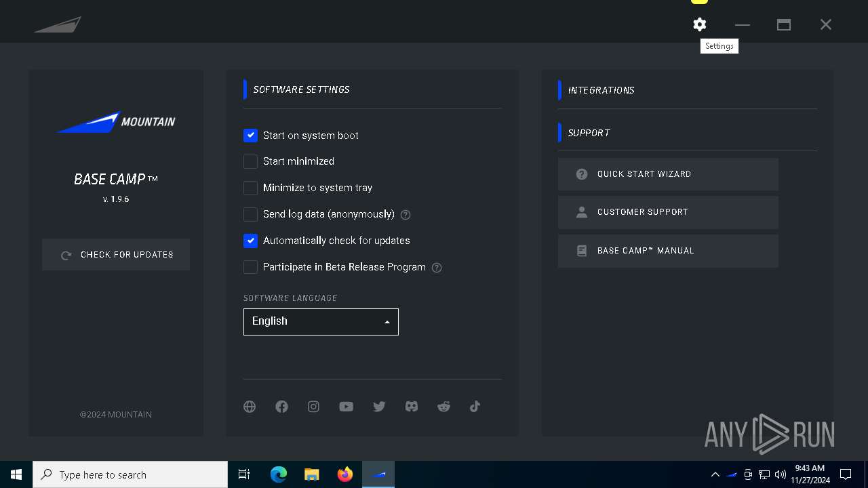The height and width of the screenshot is (488, 868).
Task: Open Task View on the taskbar
Action: [244, 474]
